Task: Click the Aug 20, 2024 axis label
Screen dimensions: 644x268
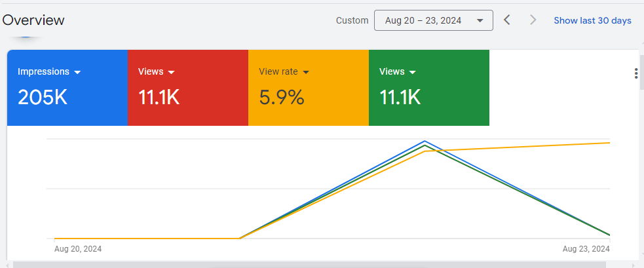Action: (x=77, y=249)
